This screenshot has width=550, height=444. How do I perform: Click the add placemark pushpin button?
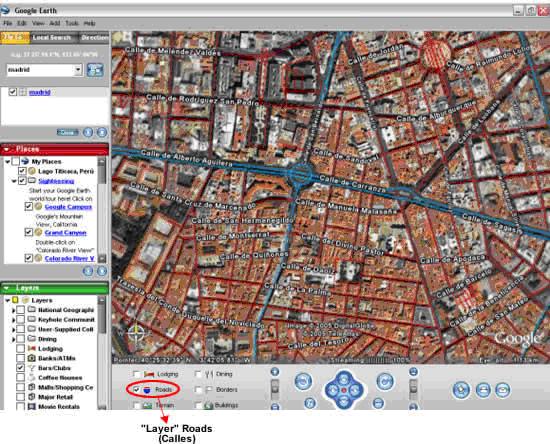tap(461, 390)
